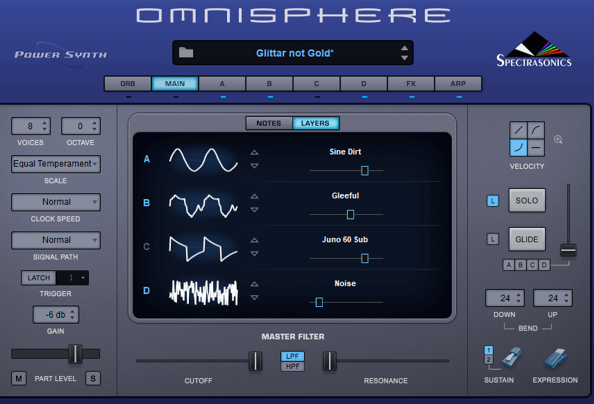Open the trigger mode dropdown next to Latch
This screenshot has height=404, width=594.
pyautogui.click(x=73, y=278)
